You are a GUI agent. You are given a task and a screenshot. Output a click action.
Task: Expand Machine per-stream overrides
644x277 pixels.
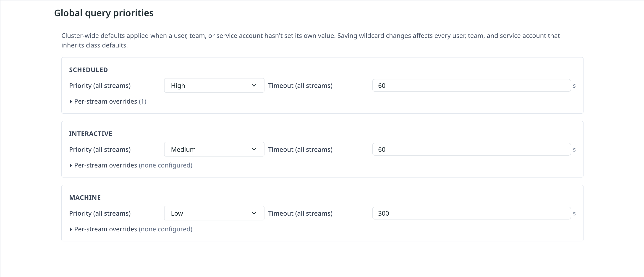coord(131,229)
